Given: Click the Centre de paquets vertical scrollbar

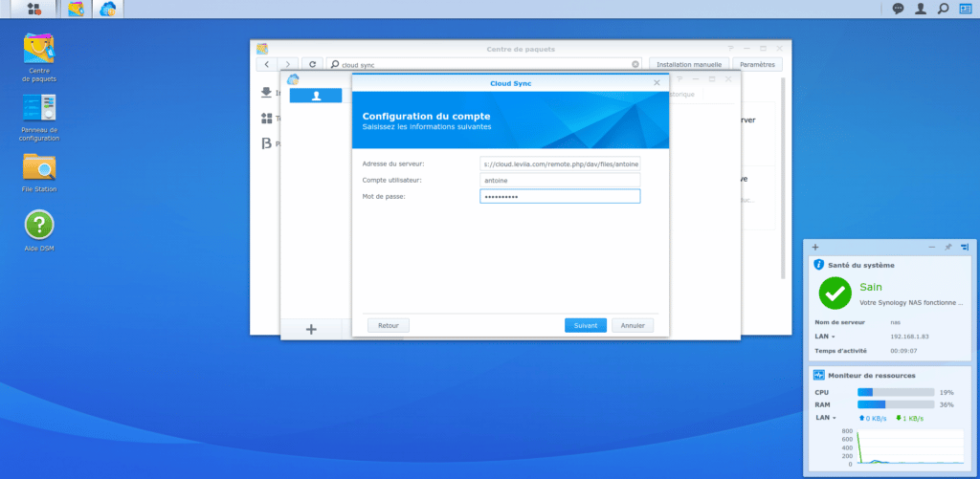Looking at the screenshot, I should (x=783, y=178).
